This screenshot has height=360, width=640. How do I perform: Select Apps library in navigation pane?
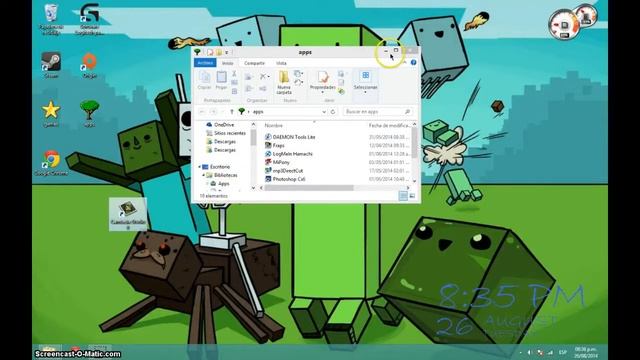point(220,184)
